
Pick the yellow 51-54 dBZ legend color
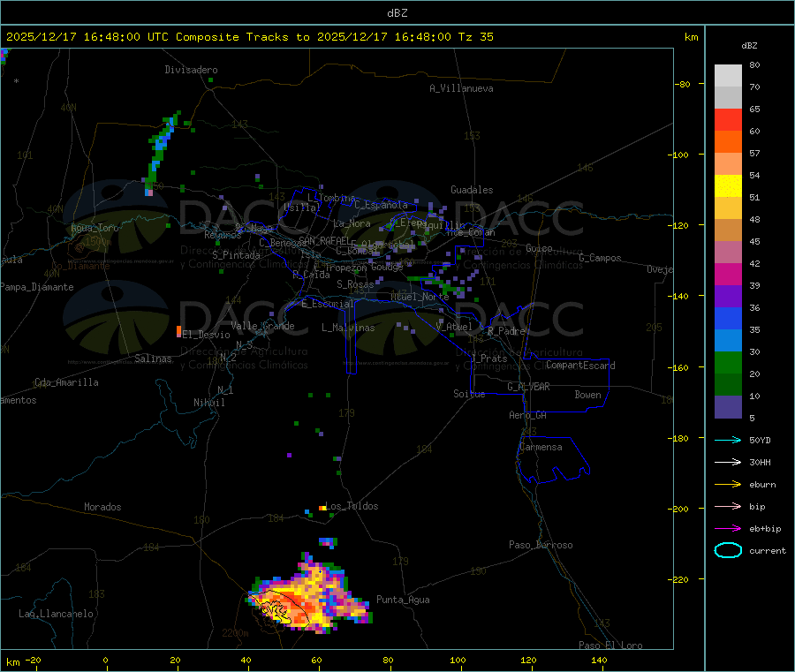(728, 186)
